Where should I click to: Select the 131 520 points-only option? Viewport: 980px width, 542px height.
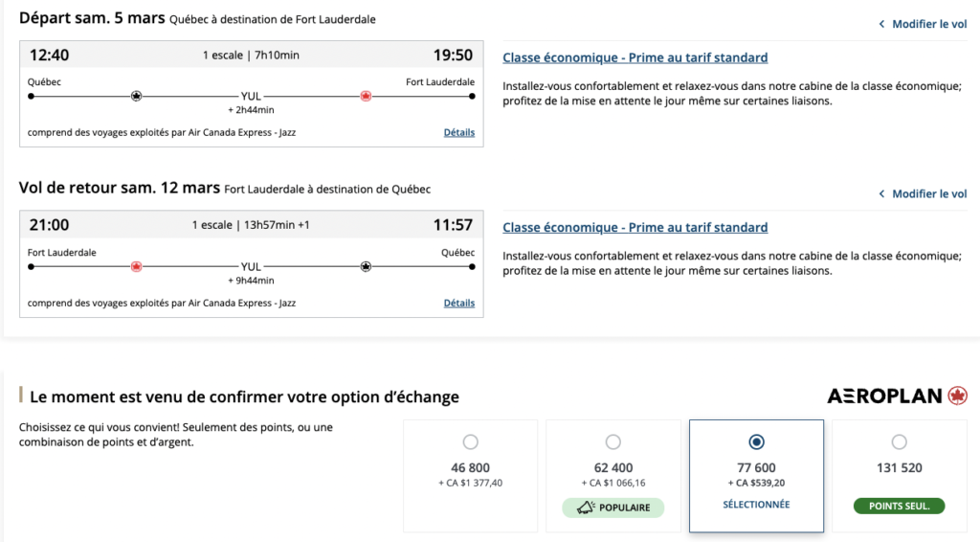tap(899, 442)
